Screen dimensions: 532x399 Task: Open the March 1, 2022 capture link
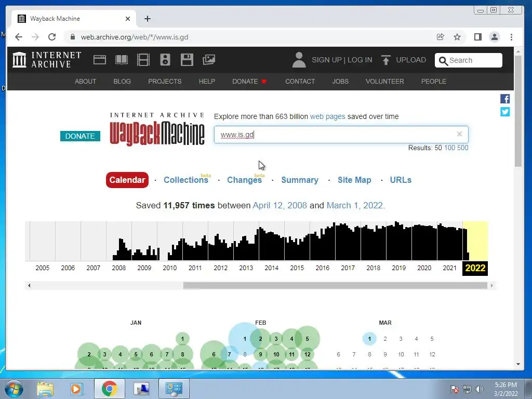point(354,205)
